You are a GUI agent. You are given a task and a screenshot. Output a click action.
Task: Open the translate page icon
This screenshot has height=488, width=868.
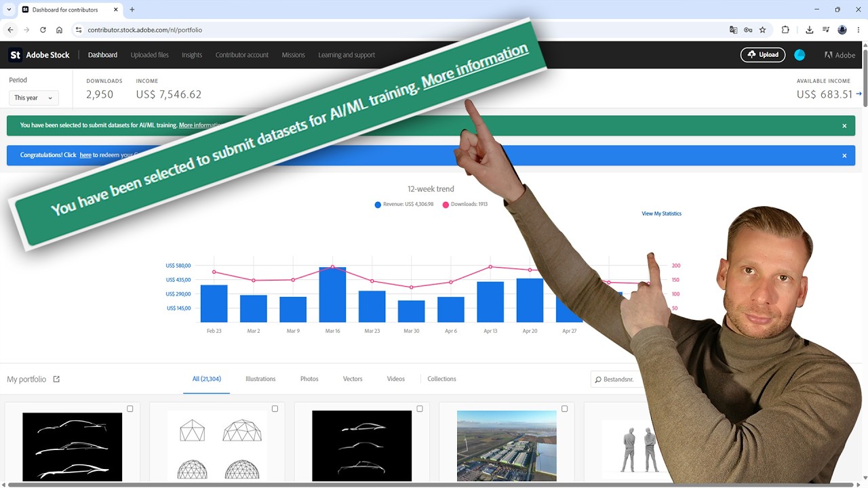point(733,30)
